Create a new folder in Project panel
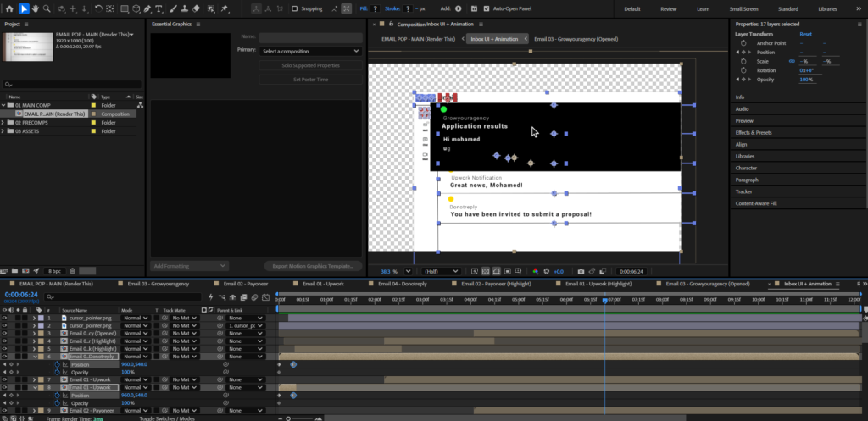 (15, 271)
